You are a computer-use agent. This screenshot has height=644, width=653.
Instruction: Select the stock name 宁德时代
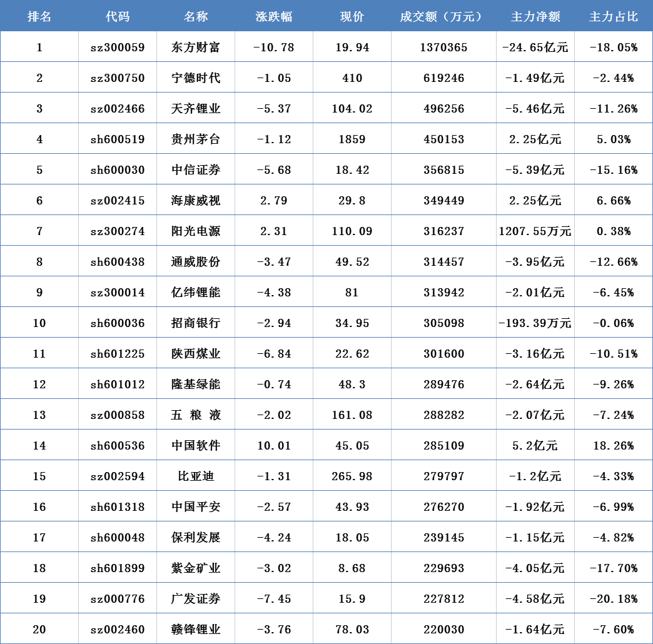[x=196, y=78]
